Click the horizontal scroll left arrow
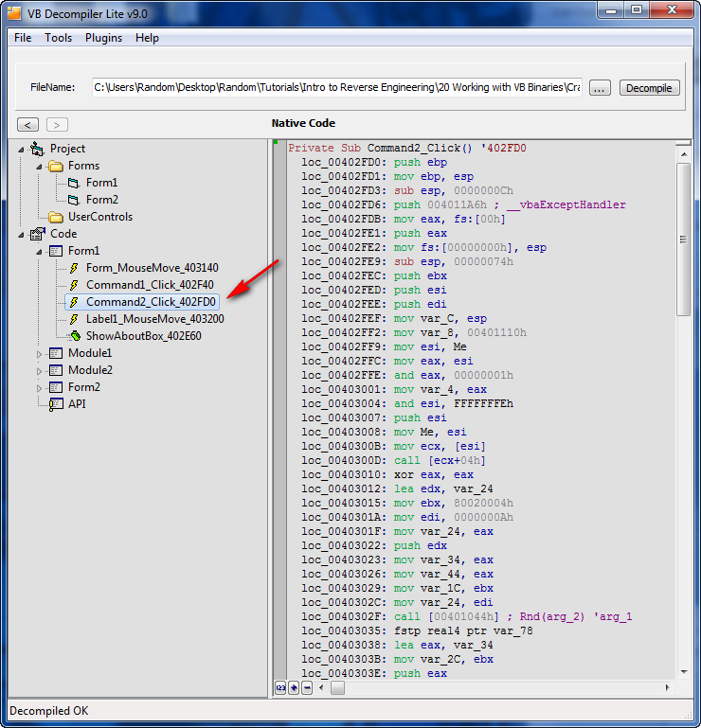Screen dimensions: 701x728 (321, 687)
